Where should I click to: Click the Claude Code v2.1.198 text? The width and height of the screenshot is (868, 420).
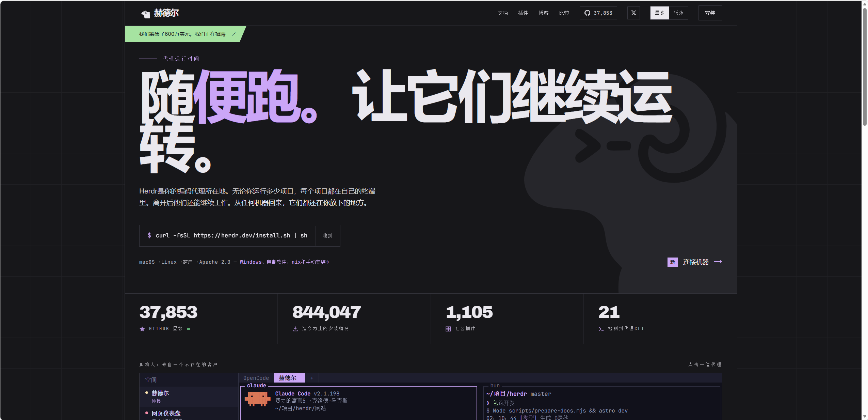(307, 394)
